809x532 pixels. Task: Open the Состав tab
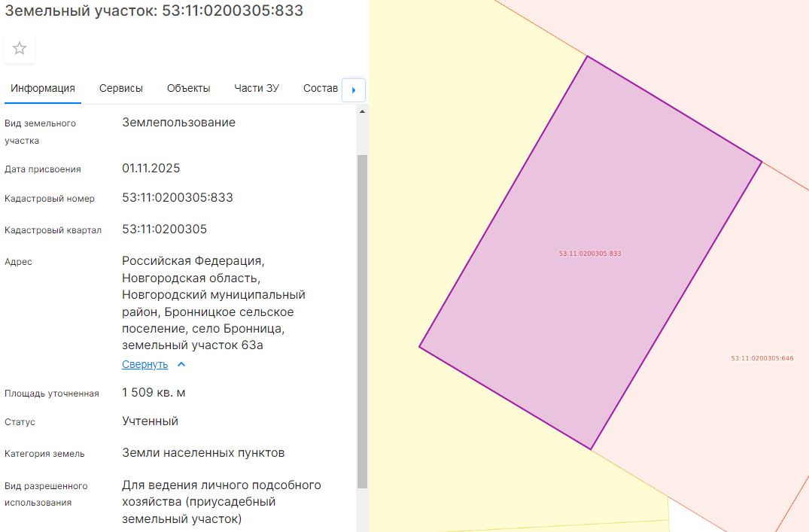[x=321, y=88]
